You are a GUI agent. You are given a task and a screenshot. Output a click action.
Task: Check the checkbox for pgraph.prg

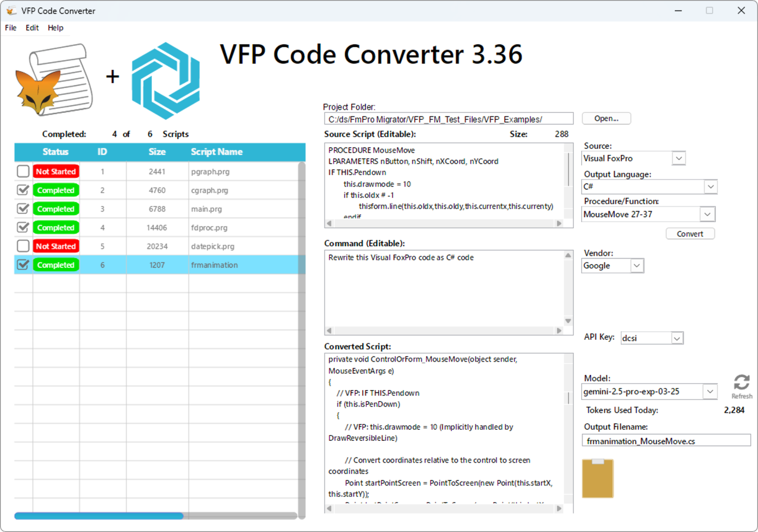click(23, 171)
